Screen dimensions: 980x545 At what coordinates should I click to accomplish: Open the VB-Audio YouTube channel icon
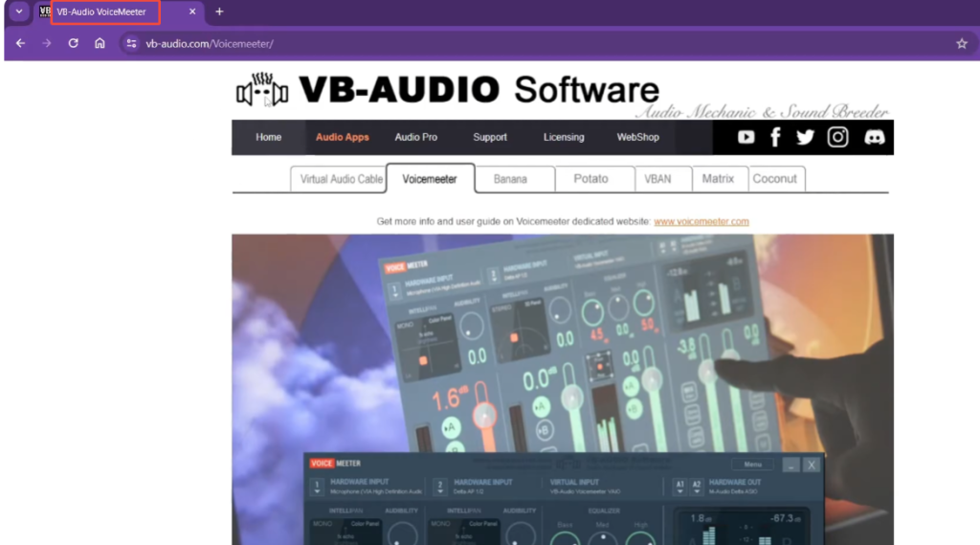746,137
